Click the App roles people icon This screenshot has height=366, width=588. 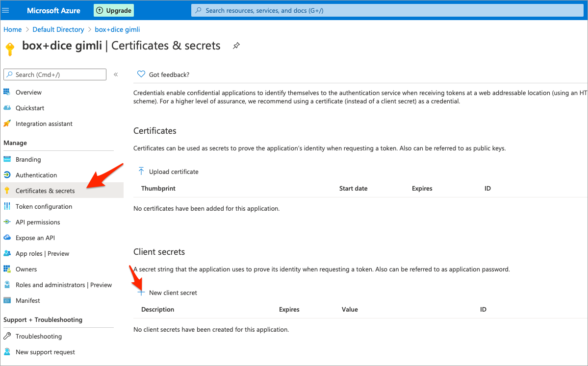pos(7,253)
